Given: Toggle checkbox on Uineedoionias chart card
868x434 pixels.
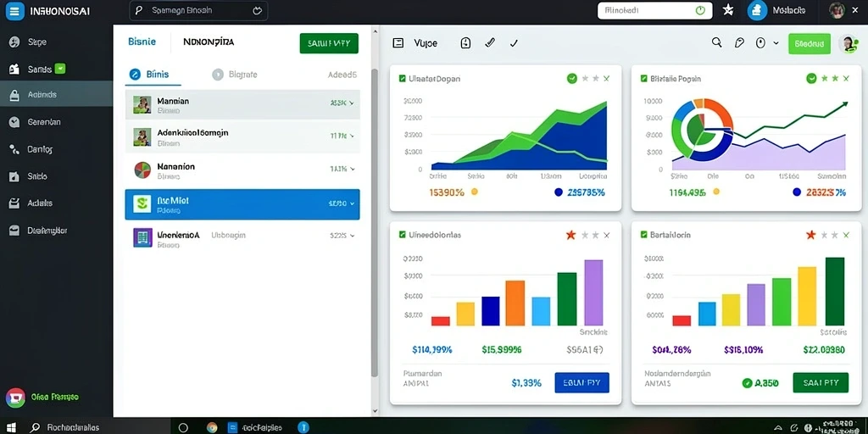Looking at the screenshot, I should click(403, 235).
